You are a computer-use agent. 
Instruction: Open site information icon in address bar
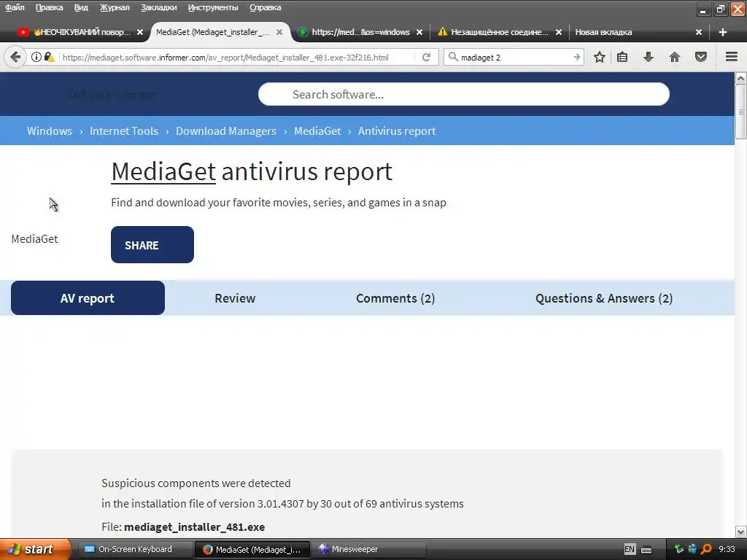click(x=36, y=57)
